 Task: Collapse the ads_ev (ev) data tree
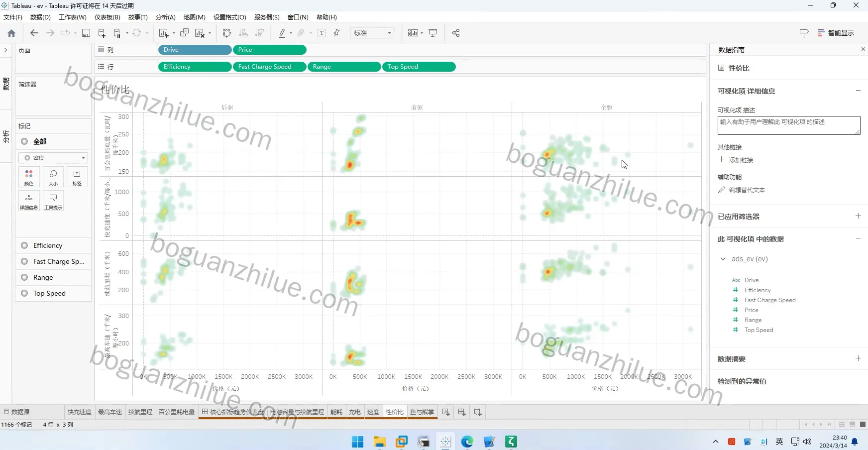point(723,259)
